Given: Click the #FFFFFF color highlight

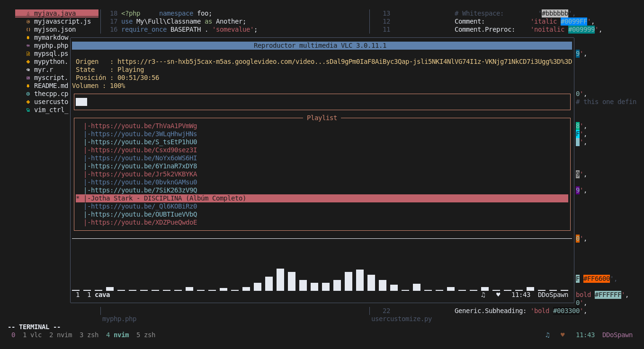Looking at the screenshot, I should 608,295.
